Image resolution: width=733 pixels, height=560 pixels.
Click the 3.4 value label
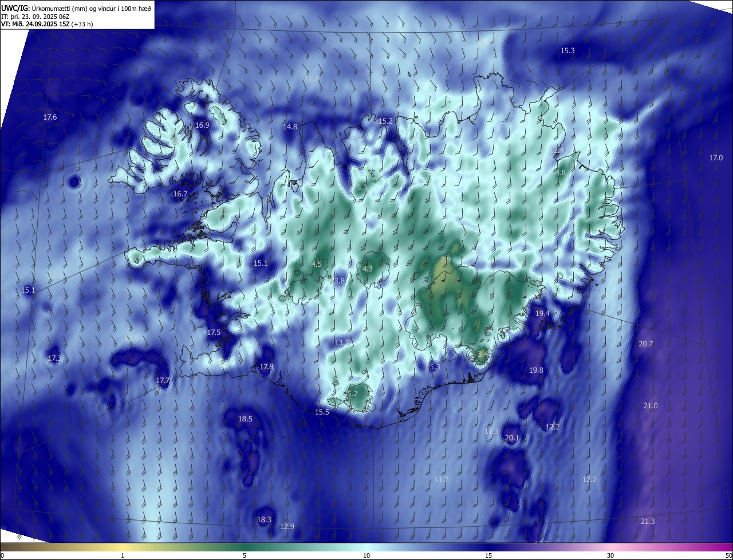click(x=482, y=354)
